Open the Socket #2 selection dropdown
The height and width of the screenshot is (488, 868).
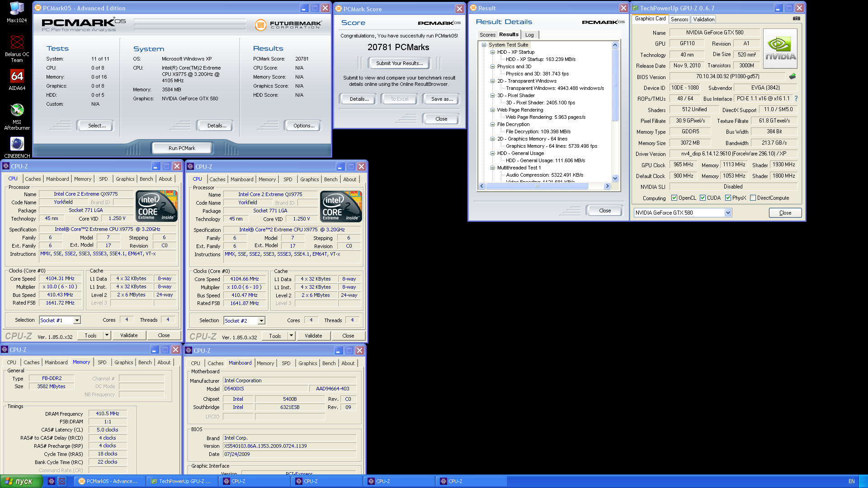tap(261, 321)
